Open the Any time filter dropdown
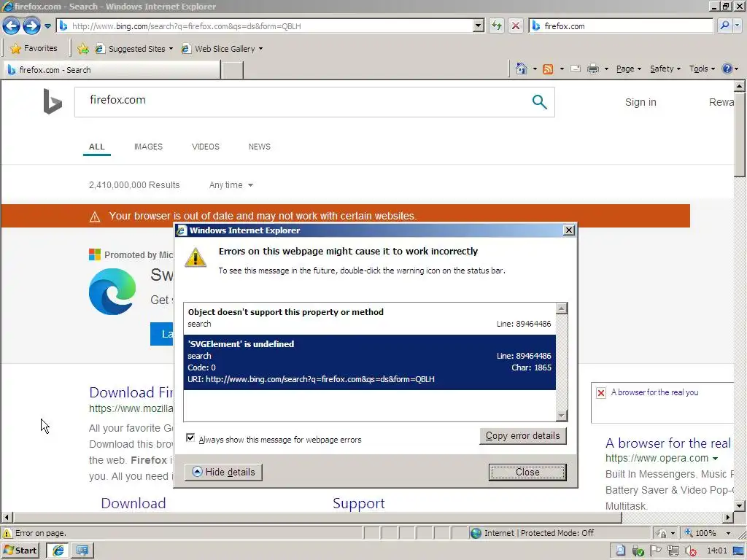747x560 pixels. click(231, 185)
